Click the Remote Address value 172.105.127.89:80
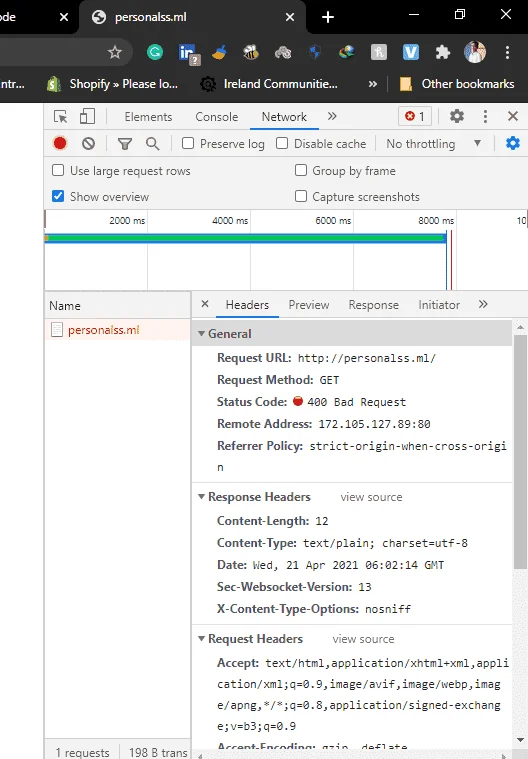Screen dimensions: 528x759 374,424
